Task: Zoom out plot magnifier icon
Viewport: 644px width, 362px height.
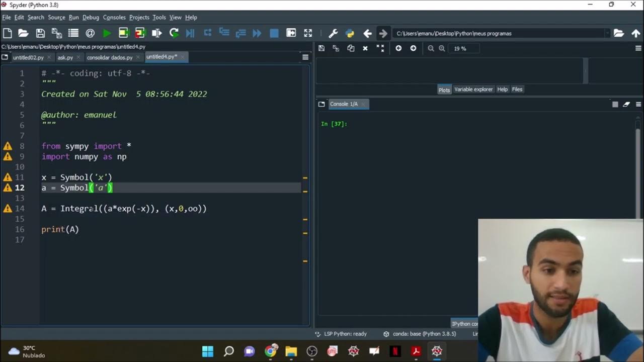Action: coord(431,48)
